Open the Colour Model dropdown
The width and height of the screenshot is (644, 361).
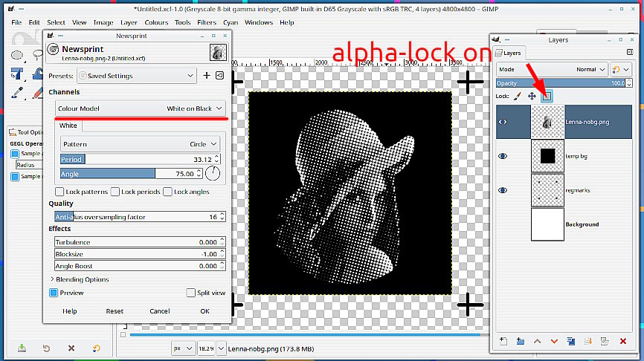pos(141,108)
